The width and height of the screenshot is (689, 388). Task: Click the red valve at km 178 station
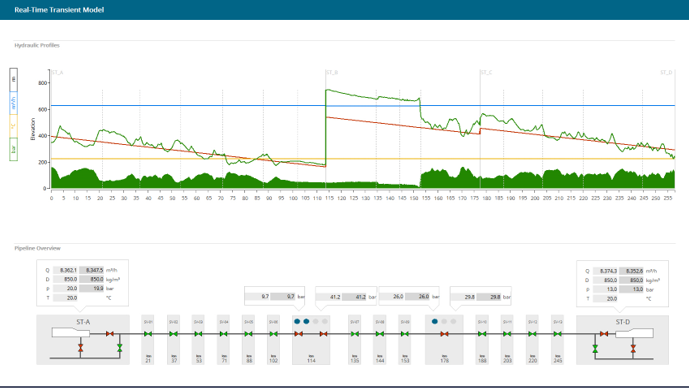coord(444,334)
